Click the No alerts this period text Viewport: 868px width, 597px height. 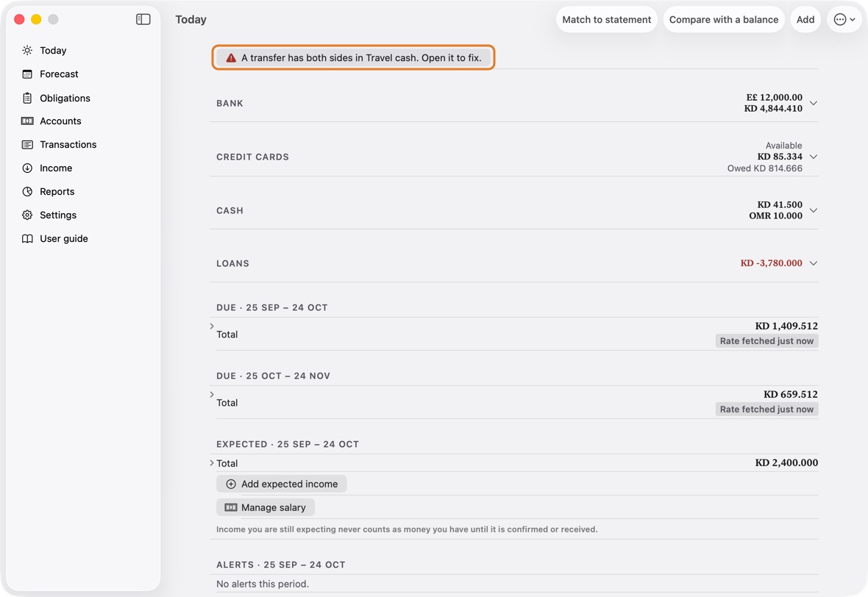(x=263, y=584)
